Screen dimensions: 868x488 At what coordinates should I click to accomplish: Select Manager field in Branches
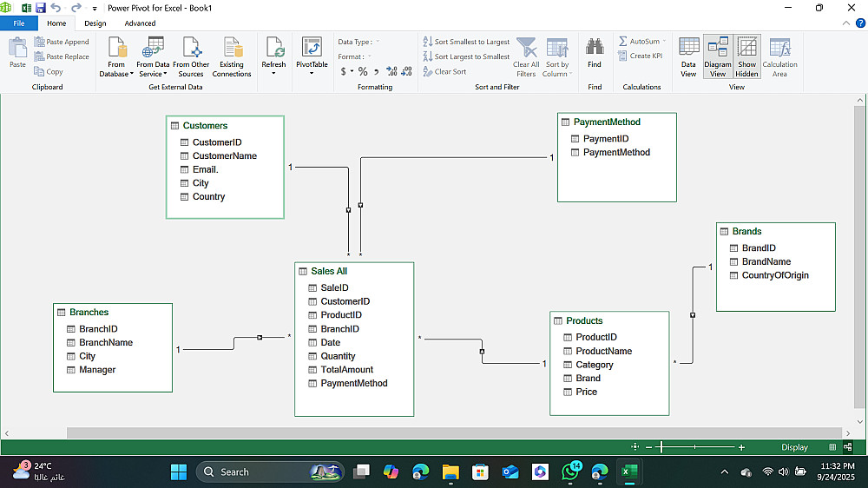[97, 369]
